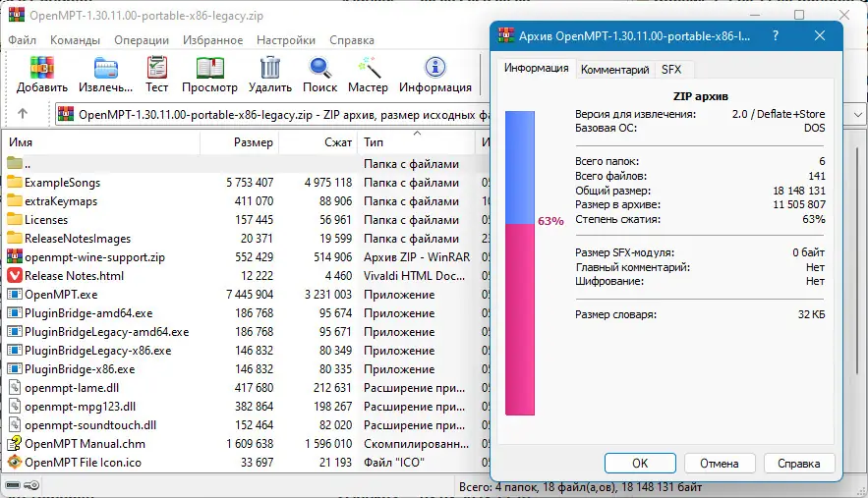Image resolution: width=868 pixels, height=498 pixels.
Task: Select the parent folder '..' row
Action: click(x=245, y=164)
